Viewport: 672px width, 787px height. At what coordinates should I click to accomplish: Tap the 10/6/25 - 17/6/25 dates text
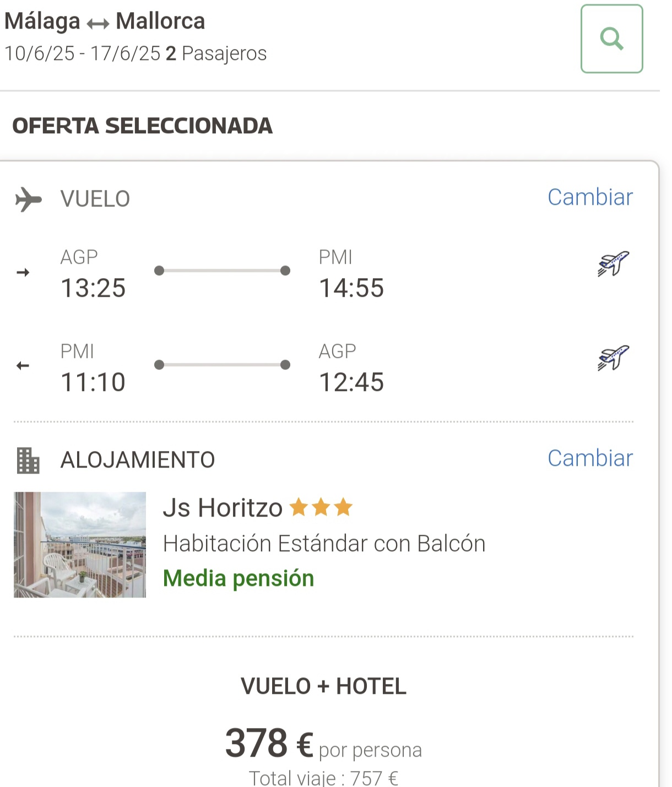point(83,53)
